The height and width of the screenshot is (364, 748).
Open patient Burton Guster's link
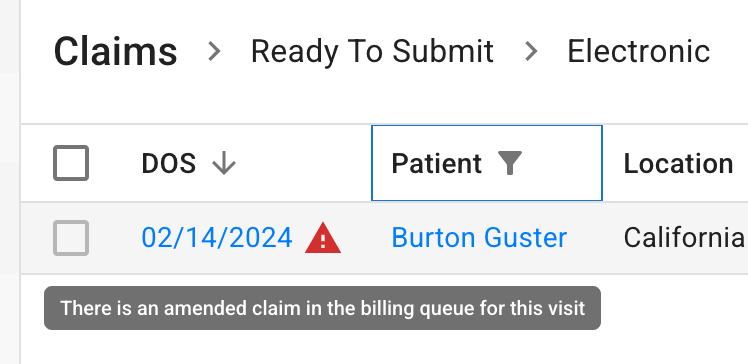479,238
